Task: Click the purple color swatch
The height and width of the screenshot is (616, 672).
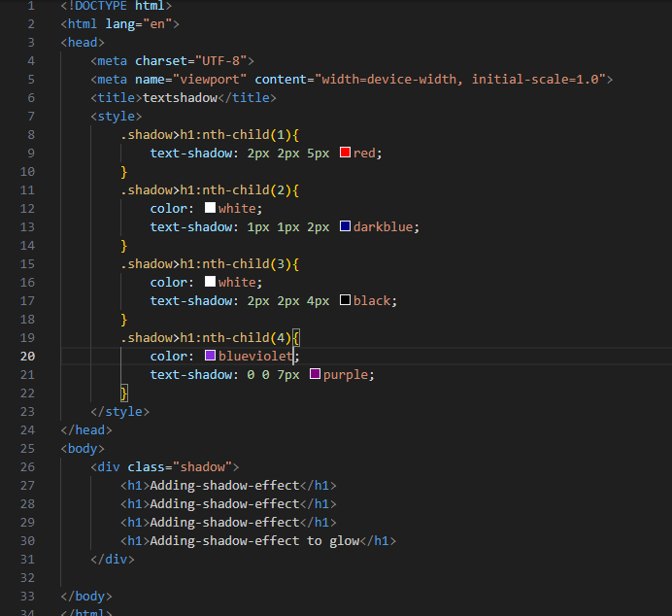Action: (315, 373)
